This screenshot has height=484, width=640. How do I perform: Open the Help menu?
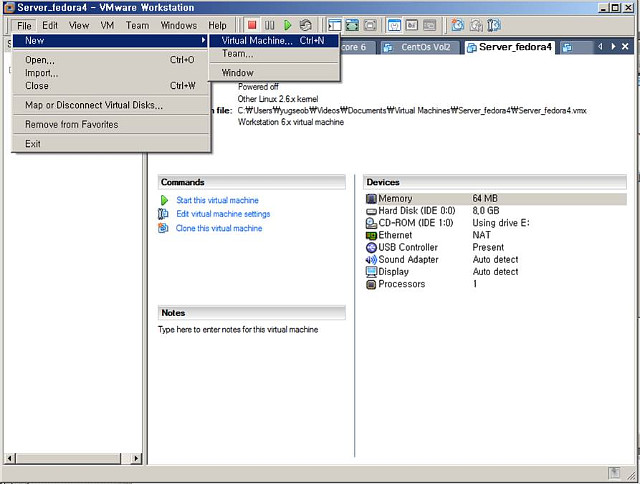coord(218,26)
